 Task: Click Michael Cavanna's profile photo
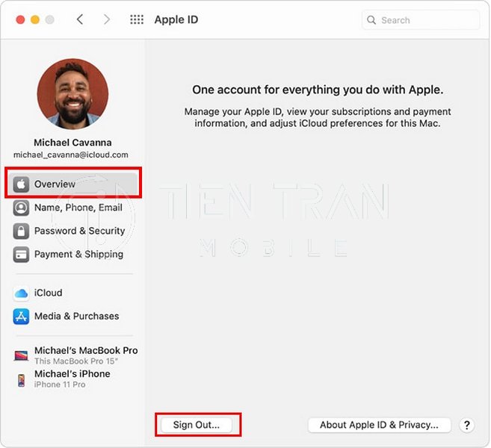pos(72,94)
